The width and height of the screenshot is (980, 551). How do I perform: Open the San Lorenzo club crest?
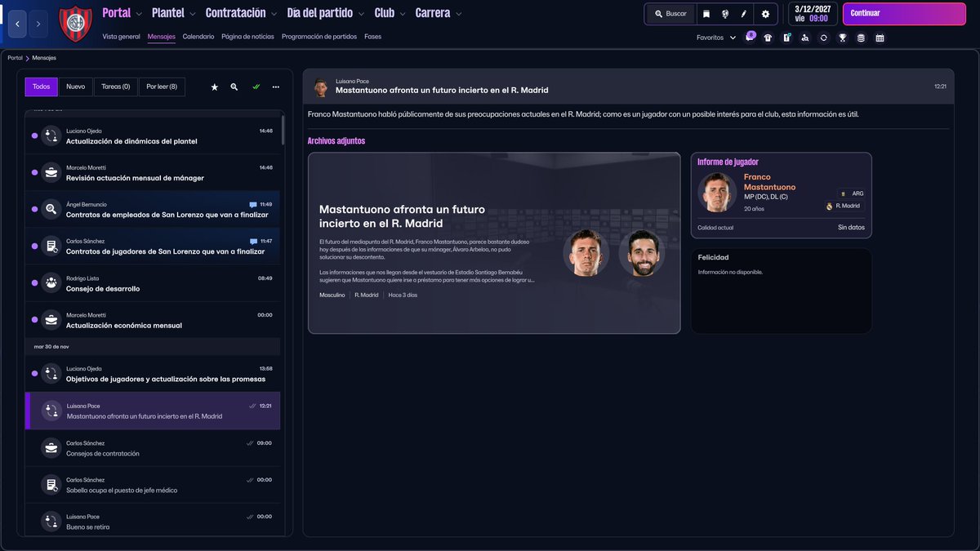tap(75, 24)
